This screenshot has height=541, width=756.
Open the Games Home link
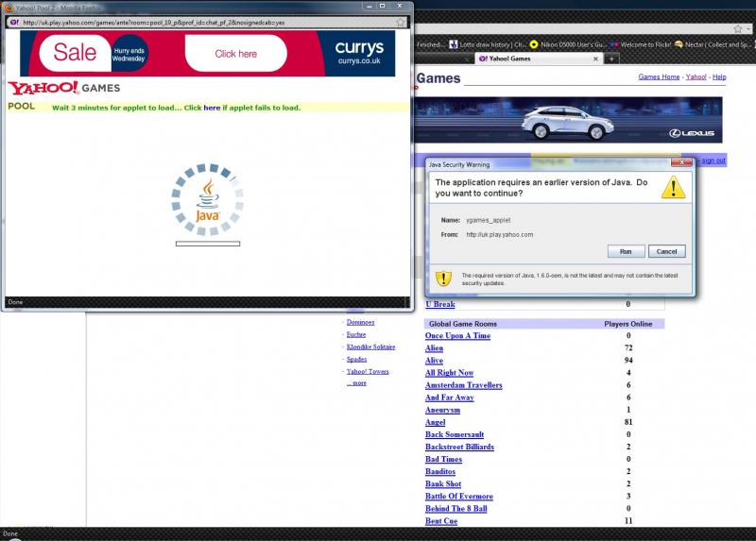point(659,77)
